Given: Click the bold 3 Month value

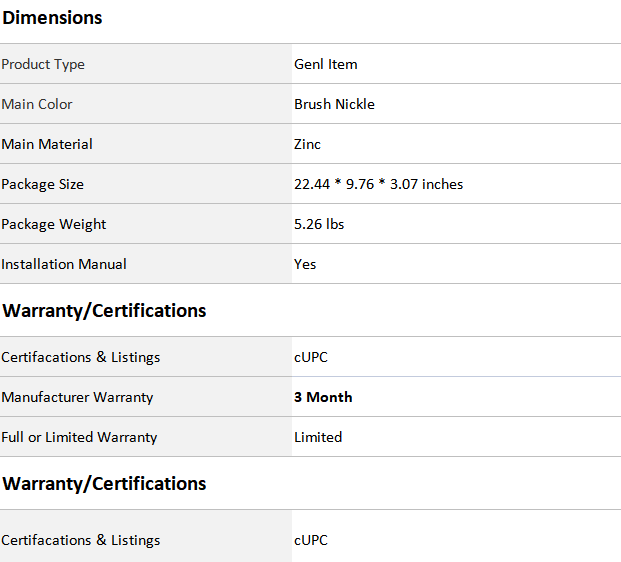Looking at the screenshot, I should point(323,397).
